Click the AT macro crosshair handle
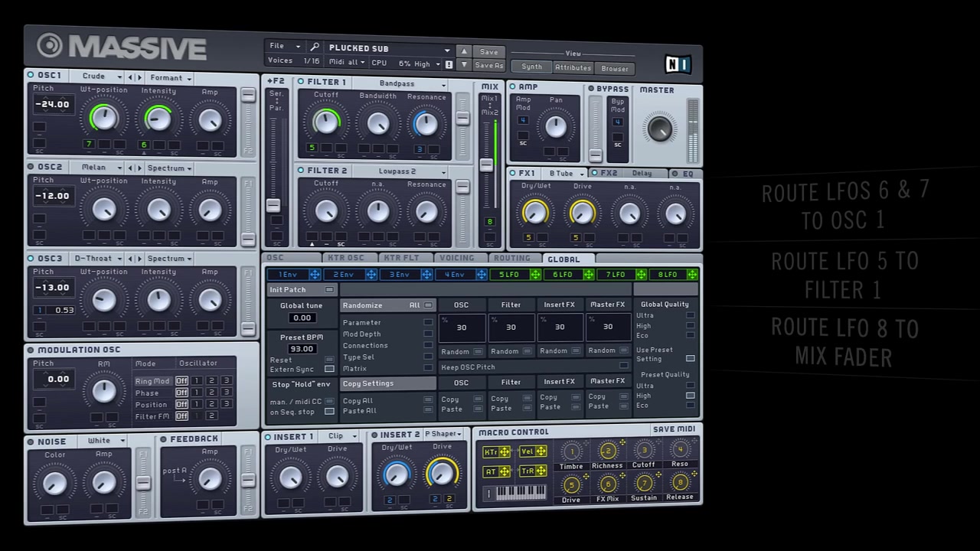Screen dimensions: 980x551 505,471
